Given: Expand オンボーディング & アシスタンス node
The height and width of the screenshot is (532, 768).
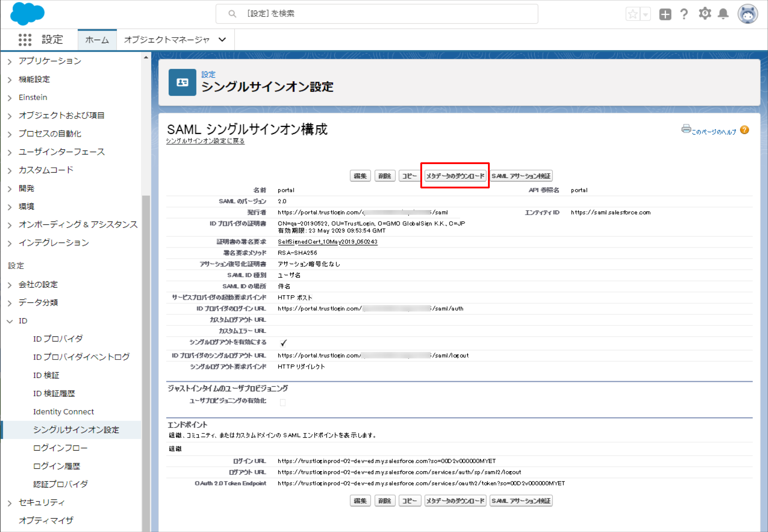Looking at the screenshot, I should click(x=10, y=225).
